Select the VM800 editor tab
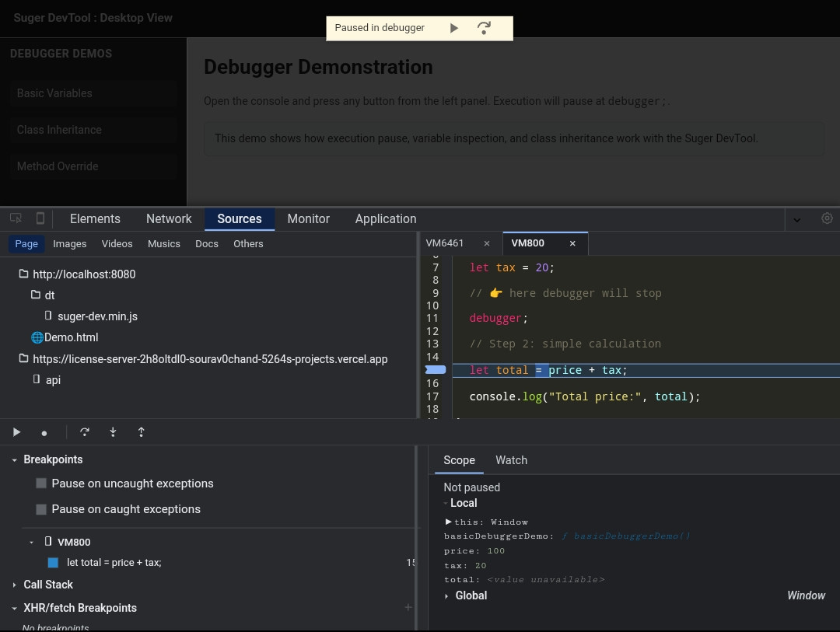Viewport: 840px width, 632px height. (527, 243)
